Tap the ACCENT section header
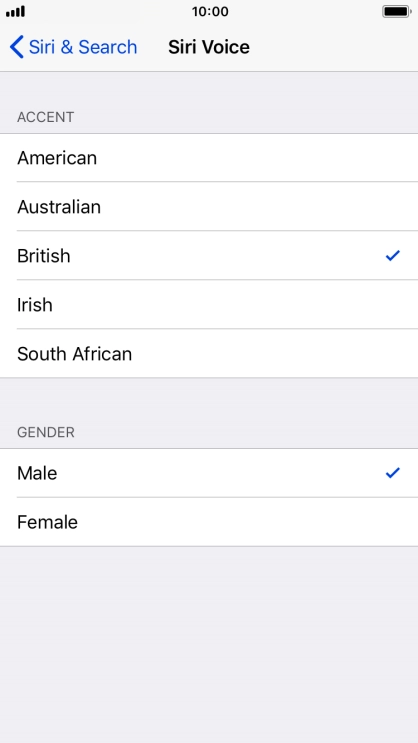 pos(45,117)
